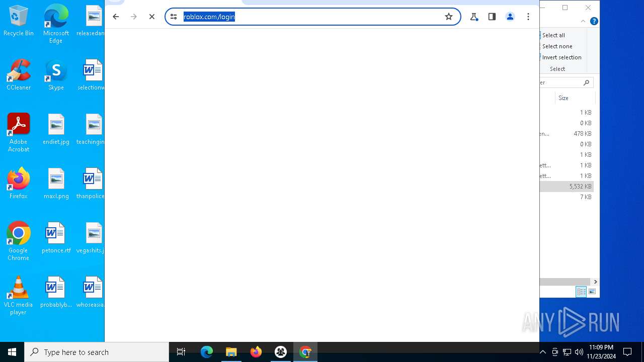Viewport: 644px width, 362px height.
Task: Open Microsoft Edge from taskbar
Action: point(207,352)
